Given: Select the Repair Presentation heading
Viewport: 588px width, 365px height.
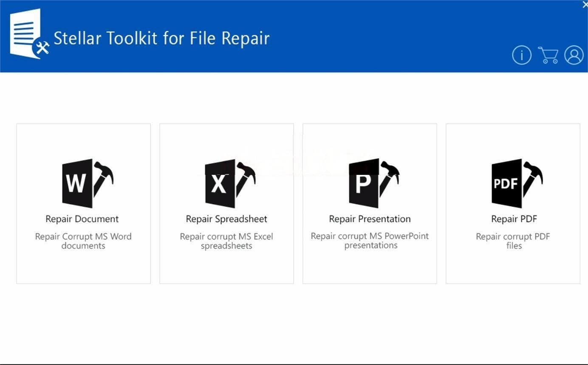Looking at the screenshot, I should 370,219.
